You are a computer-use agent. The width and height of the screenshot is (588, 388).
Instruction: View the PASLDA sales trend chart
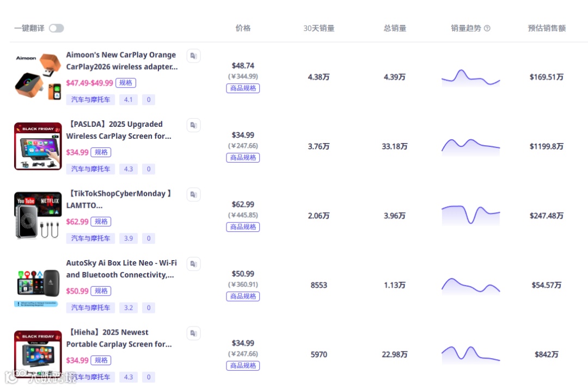click(470, 146)
